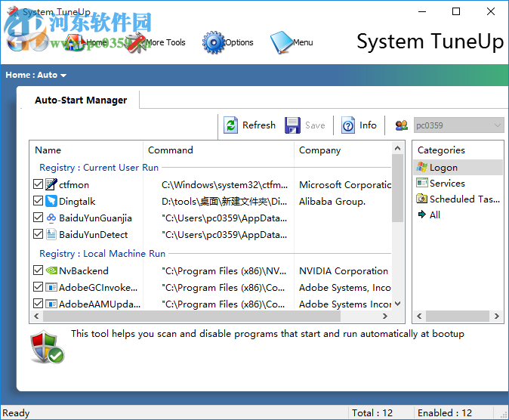
Task: Click the ctfmon pen icon
Action: (x=51, y=184)
